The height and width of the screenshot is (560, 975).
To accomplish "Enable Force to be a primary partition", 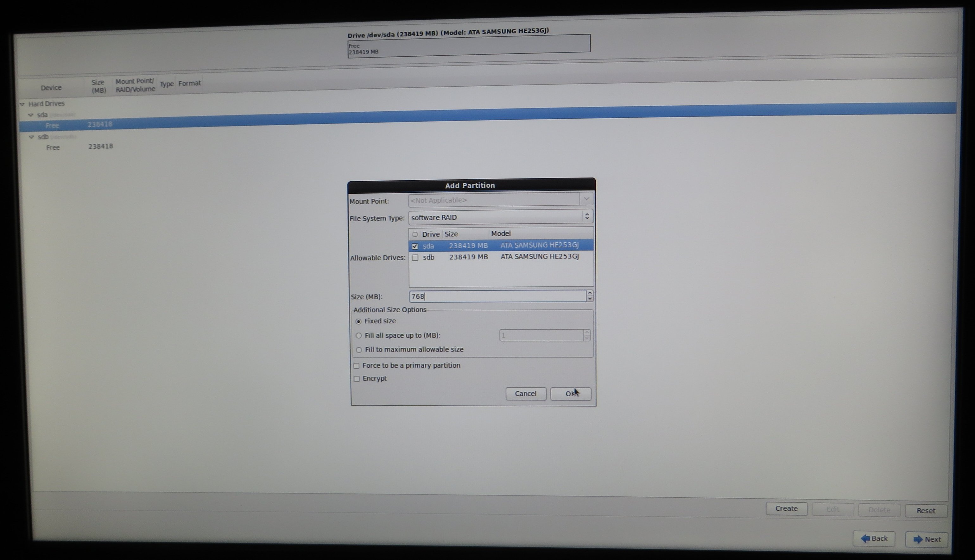I will pyautogui.click(x=357, y=366).
